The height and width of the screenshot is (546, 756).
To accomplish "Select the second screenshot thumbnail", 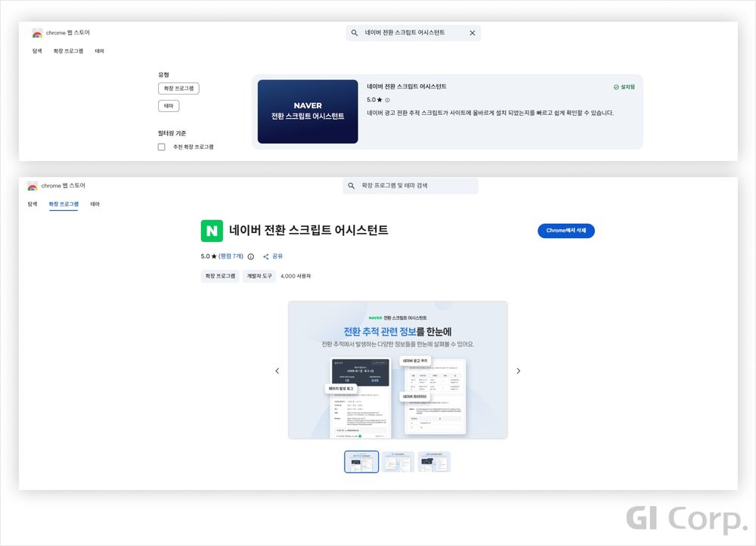I will pos(398,461).
